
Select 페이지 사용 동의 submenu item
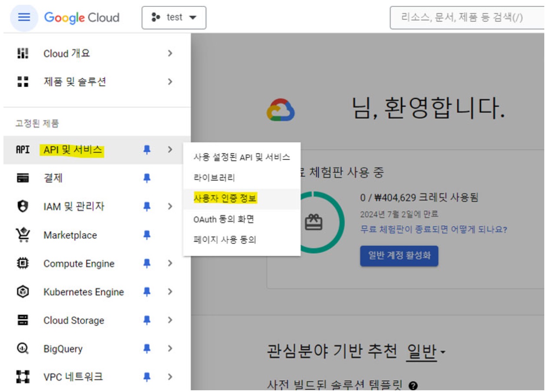point(242,240)
